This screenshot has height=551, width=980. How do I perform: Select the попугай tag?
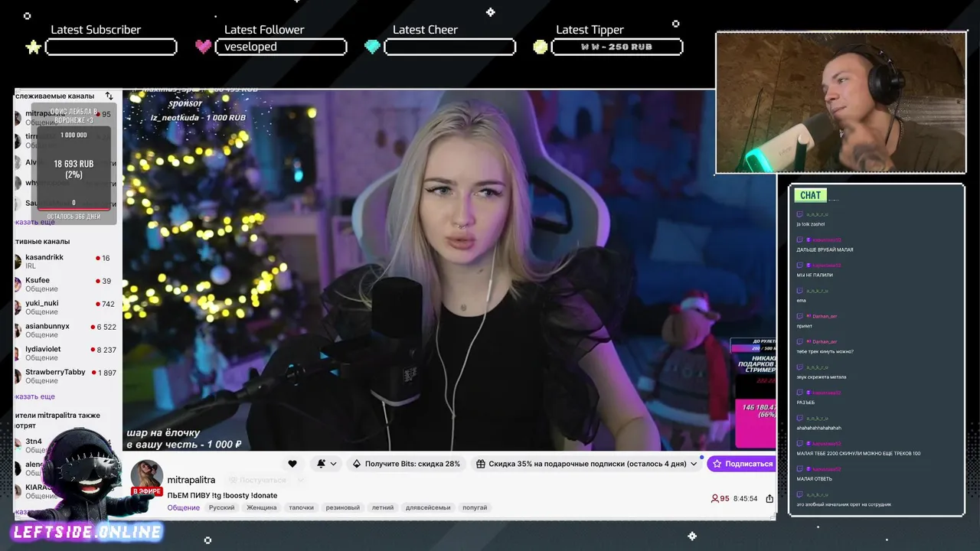(x=475, y=507)
